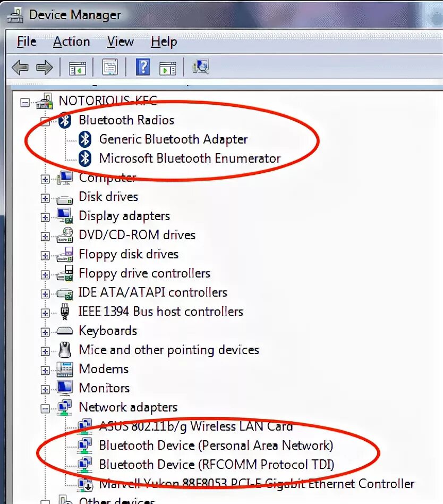This screenshot has height=504, width=443.
Task: Click the Modems category icon
Action: (x=65, y=369)
